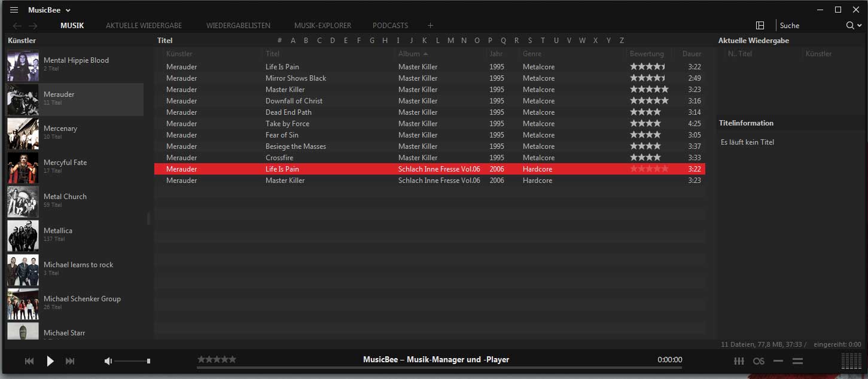Select the track Downfall of Christ
868x379 pixels.
click(x=430, y=101)
